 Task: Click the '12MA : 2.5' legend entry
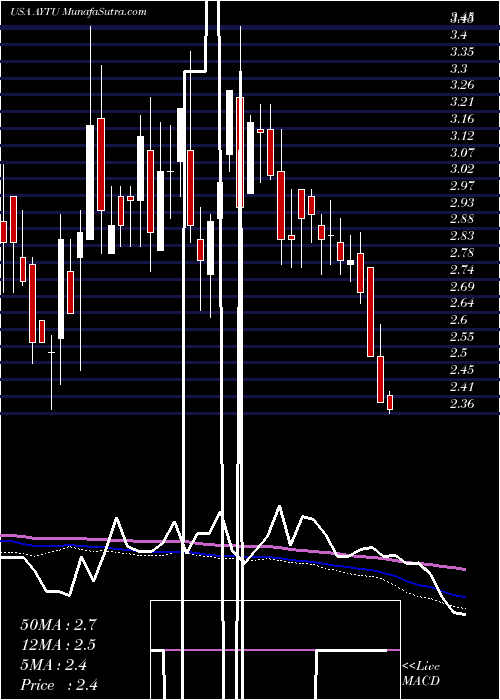coord(58,645)
